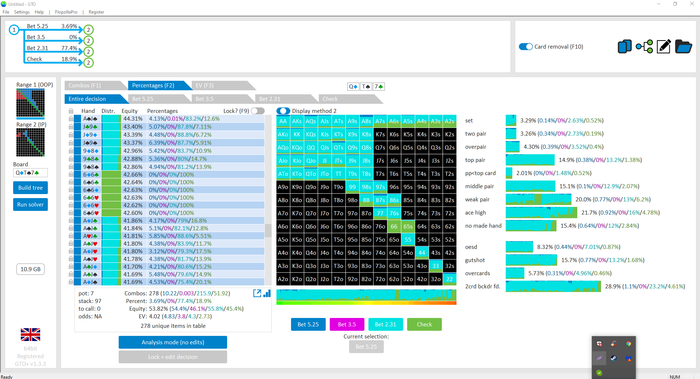Expand the Bet 2.31 node in tree
Viewport: 700px width, 379px height.
tap(88, 52)
